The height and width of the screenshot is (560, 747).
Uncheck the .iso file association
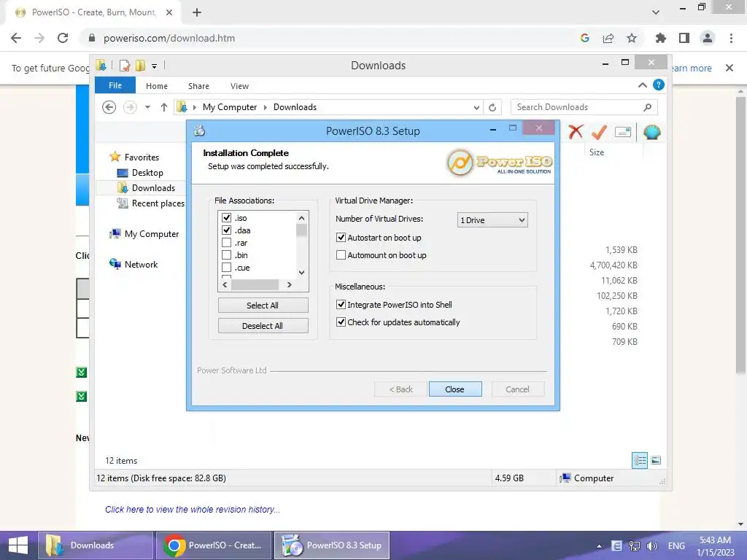click(x=226, y=217)
